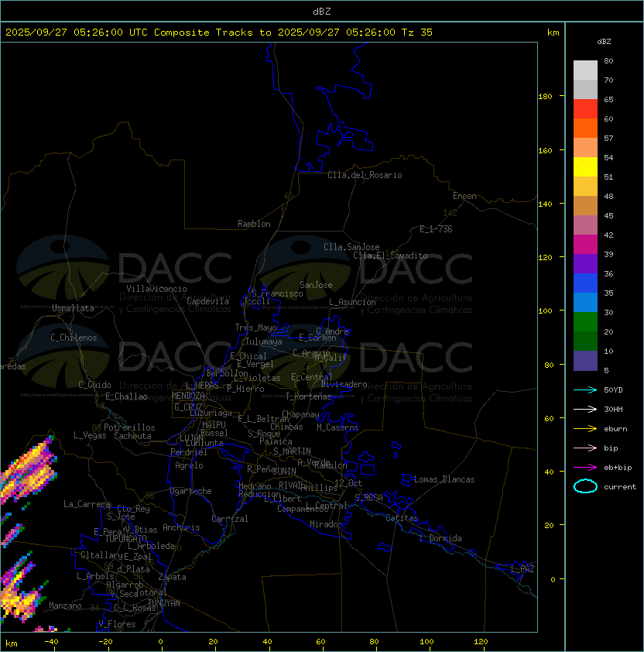Pick the bright yellow swatch between 54 and 51

[585, 166]
